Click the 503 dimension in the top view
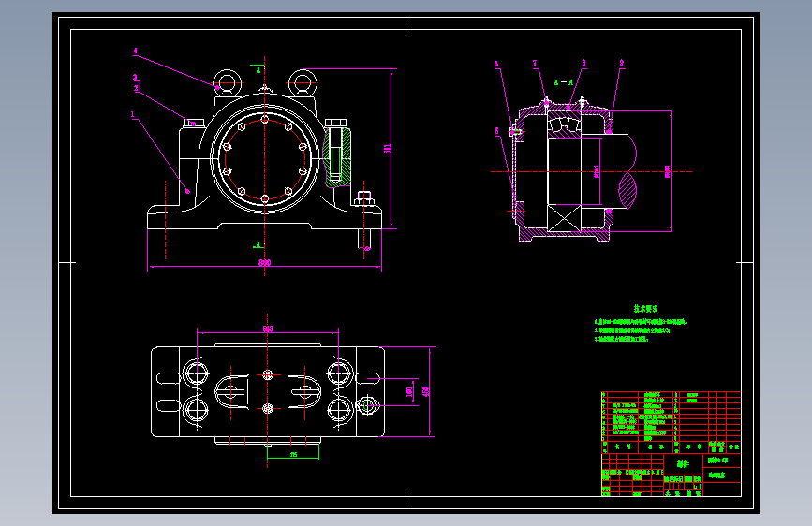Image resolution: width=812 pixels, height=526 pixels. (x=268, y=329)
